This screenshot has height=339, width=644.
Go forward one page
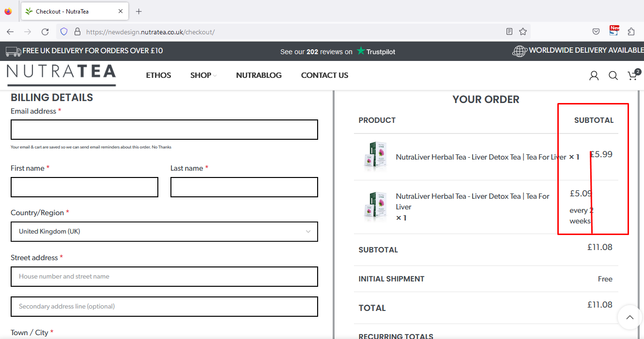(28, 32)
